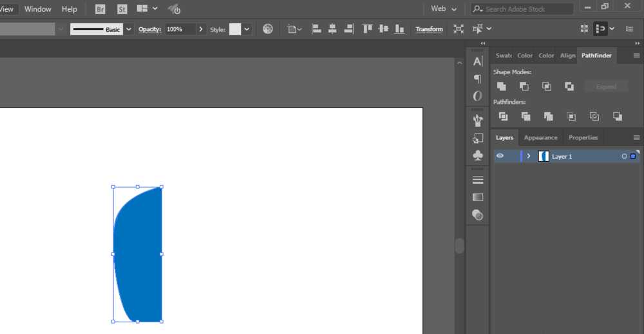
Task: Open the Web workspace dropdown
Action: click(444, 8)
